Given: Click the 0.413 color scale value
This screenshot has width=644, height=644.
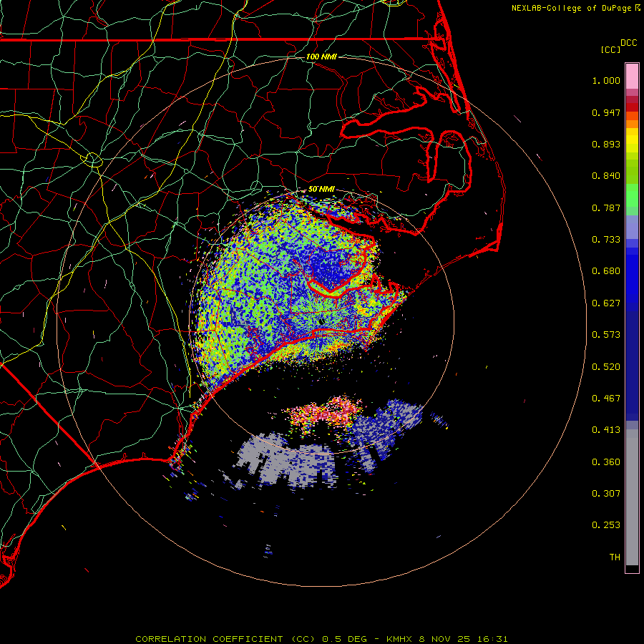Looking at the screenshot, I should 606,430.
